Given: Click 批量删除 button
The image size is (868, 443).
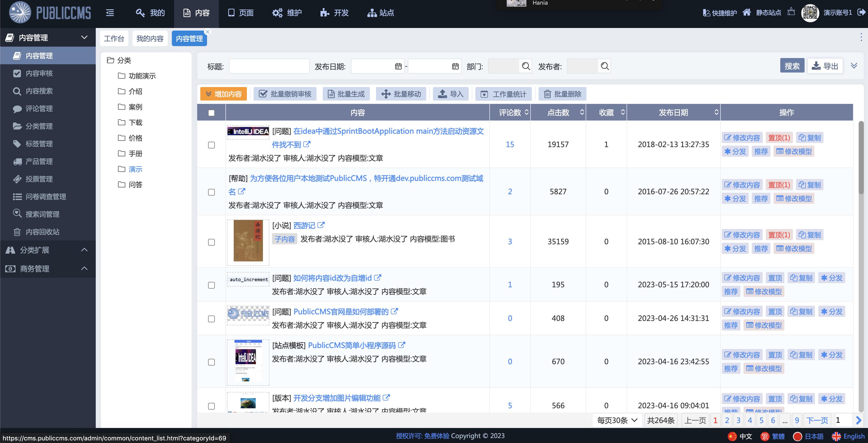Looking at the screenshot, I should (x=562, y=94).
